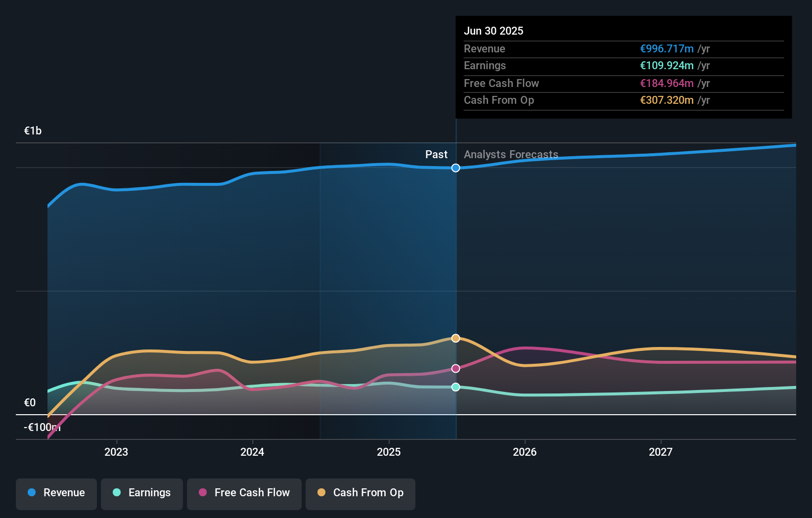This screenshot has height=518, width=812.
Task: Click the 2027 x-axis label
Action: point(661,452)
